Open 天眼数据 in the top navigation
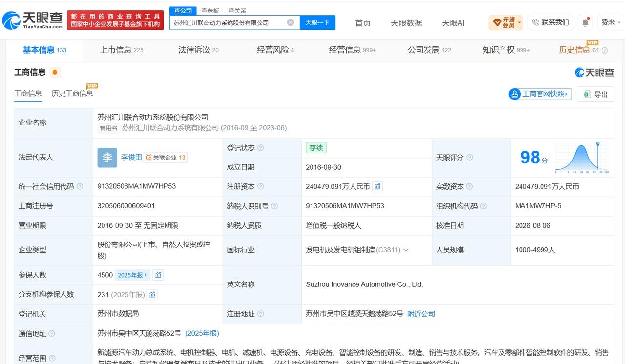This screenshot has width=625, height=364. pyautogui.click(x=406, y=23)
